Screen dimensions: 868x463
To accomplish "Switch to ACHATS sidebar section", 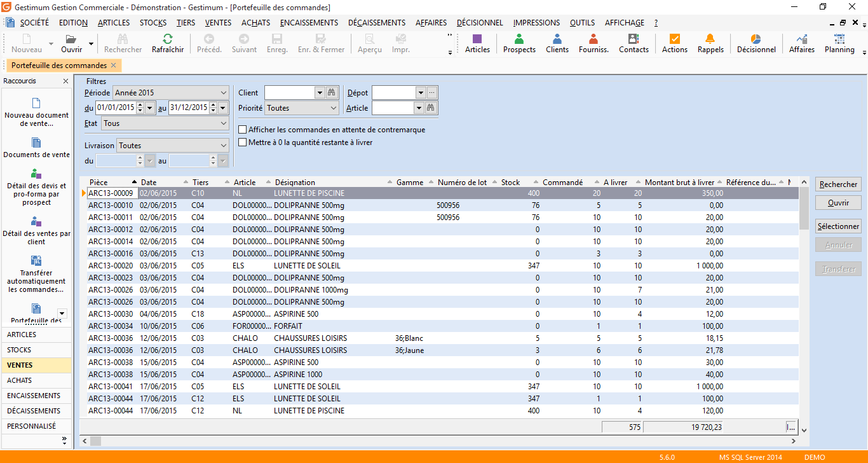I will click(x=36, y=380).
